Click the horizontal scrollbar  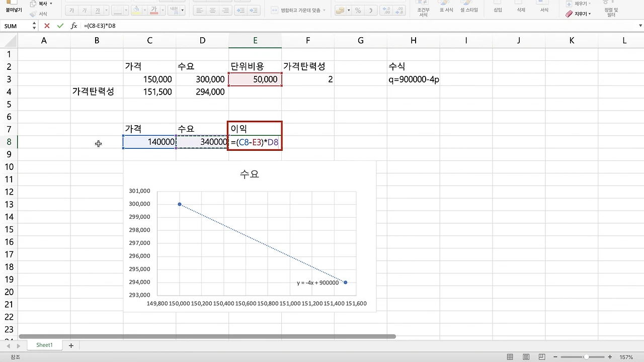click(207, 336)
